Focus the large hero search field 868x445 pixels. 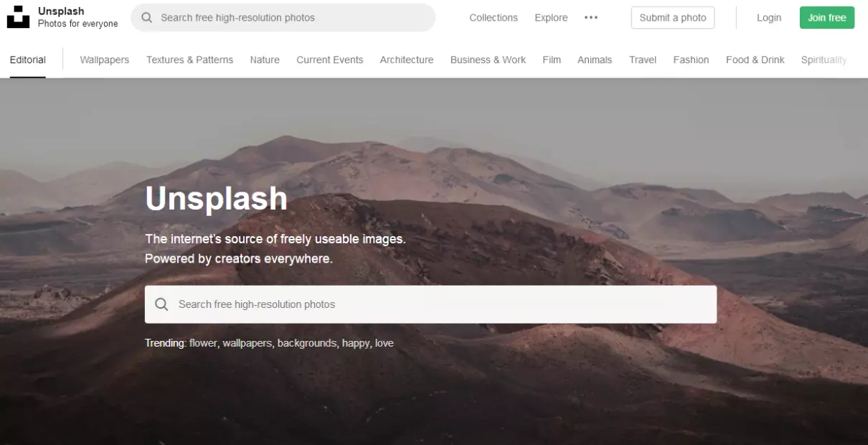(x=430, y=304)
